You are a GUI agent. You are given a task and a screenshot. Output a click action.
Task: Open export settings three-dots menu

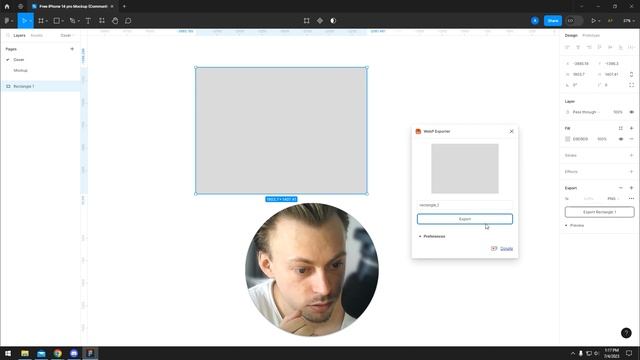pyautogui.click(x=631, y=199)
